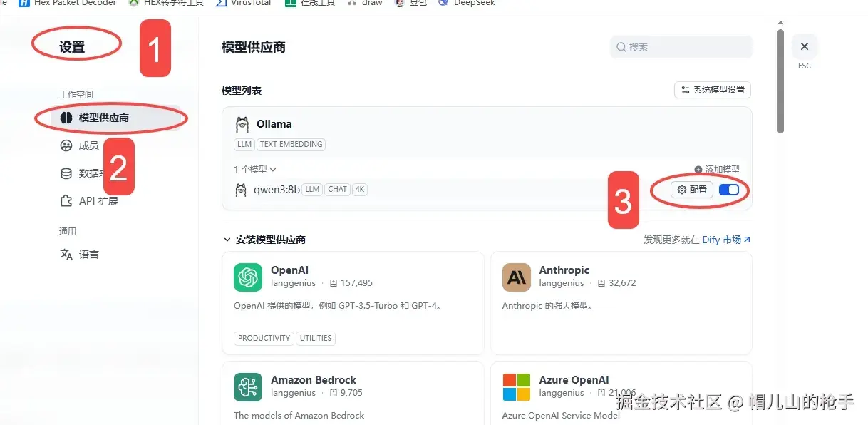Collapse the 1 个模型 list

coord(255,170)
